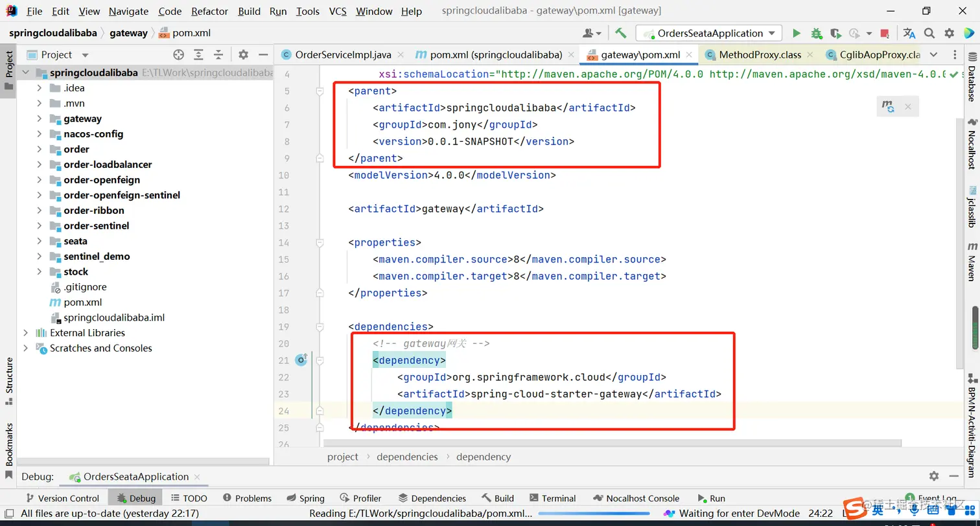The height and width of the screenshot is (526, 980).
Task: Click the Build Project hammer icon
Action: pos(620,33)
